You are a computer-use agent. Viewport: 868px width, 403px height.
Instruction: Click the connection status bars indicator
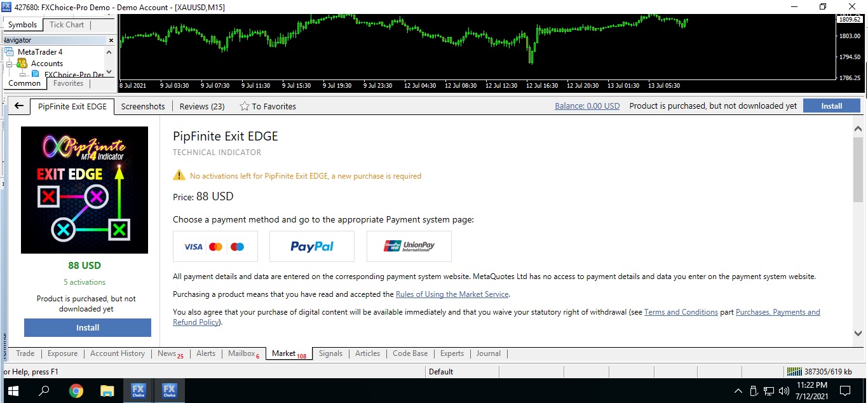tap(794, 371)
